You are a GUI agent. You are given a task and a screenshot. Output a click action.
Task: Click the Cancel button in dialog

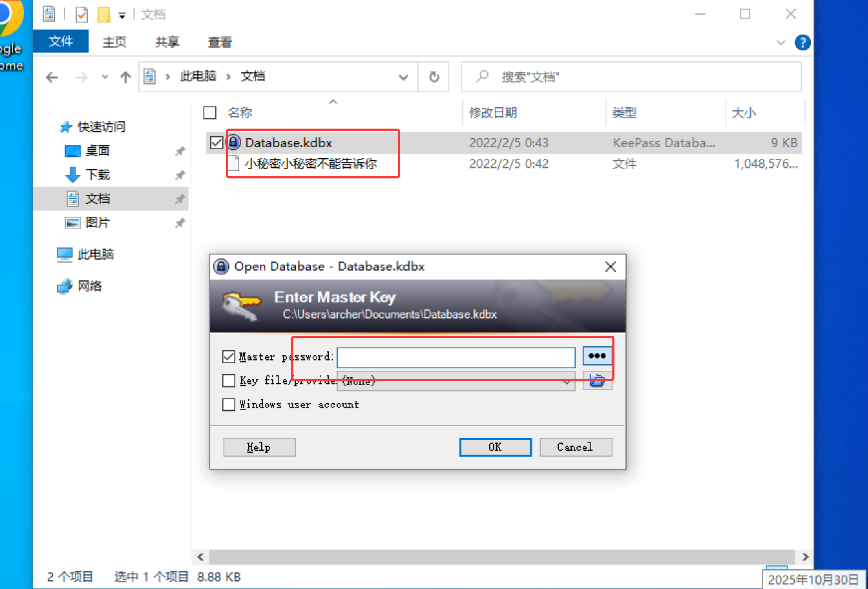point(576,447)
